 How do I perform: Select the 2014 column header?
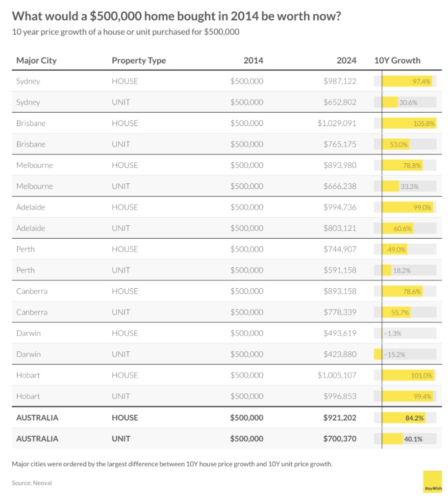coord(253,61)
